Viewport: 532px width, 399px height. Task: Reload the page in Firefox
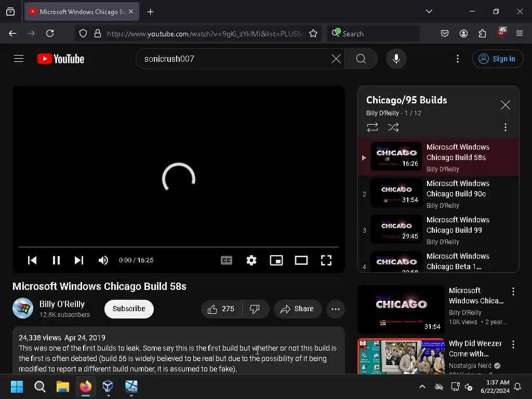point(50,33)
